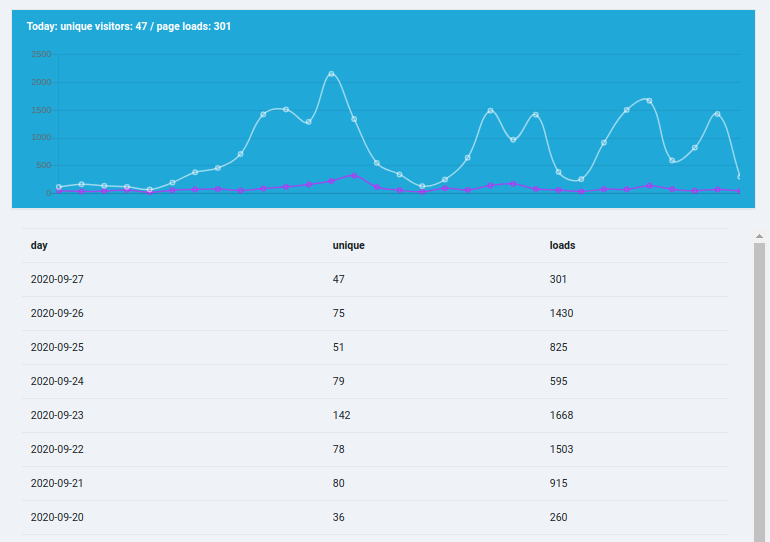Select the date cell 2020-09-24
The image size is (770, 542).
(57, 381)
